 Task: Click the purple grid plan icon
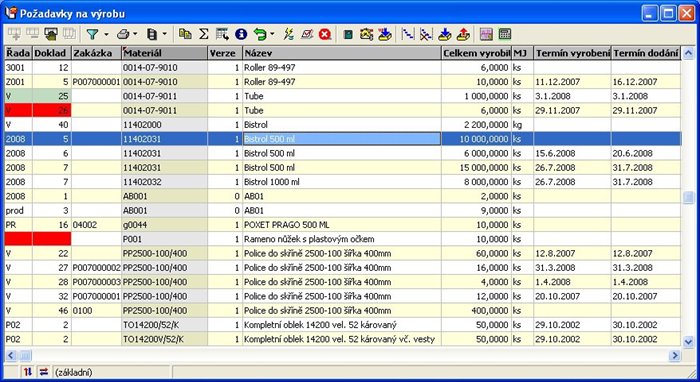coord(486,34)
